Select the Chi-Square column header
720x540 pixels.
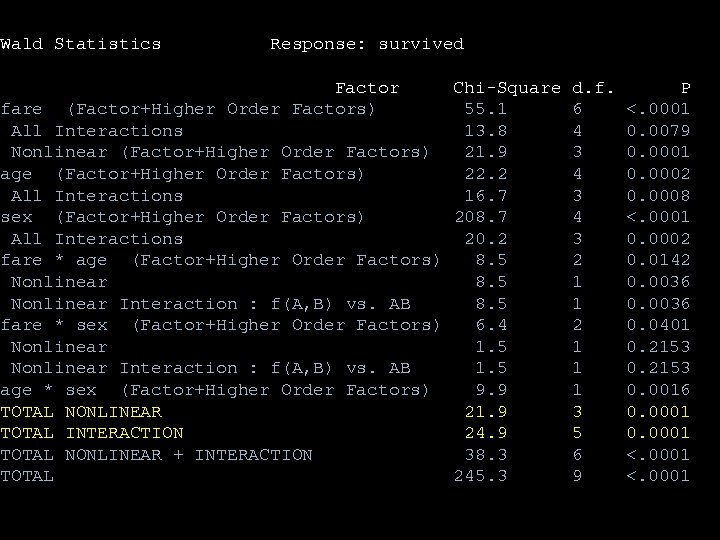[506, 88]
